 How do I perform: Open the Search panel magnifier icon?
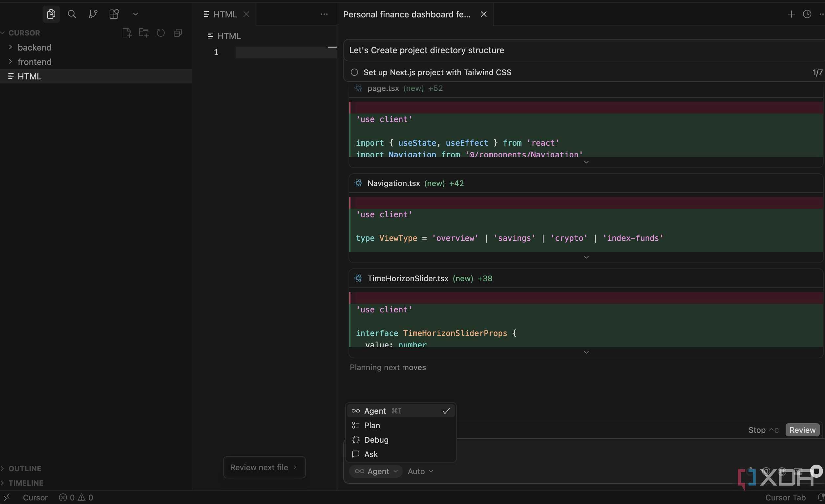tap(72, 14)
